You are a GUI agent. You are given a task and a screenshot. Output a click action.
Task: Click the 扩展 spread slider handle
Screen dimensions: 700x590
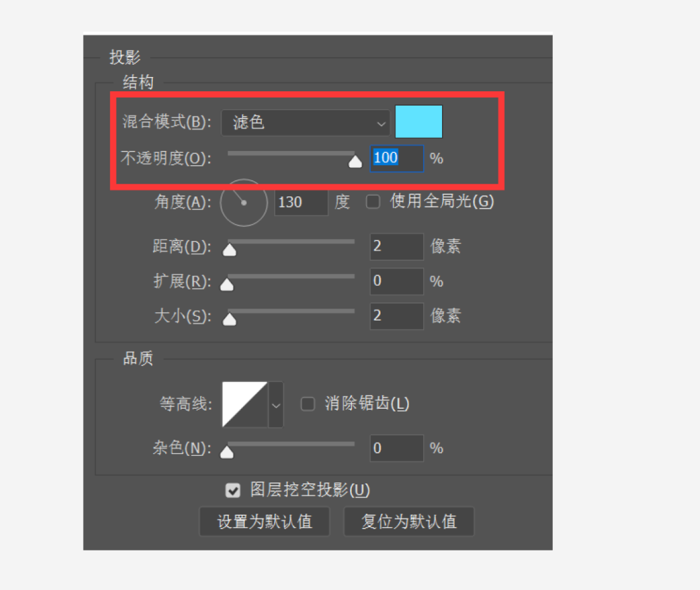coord(227,284)
